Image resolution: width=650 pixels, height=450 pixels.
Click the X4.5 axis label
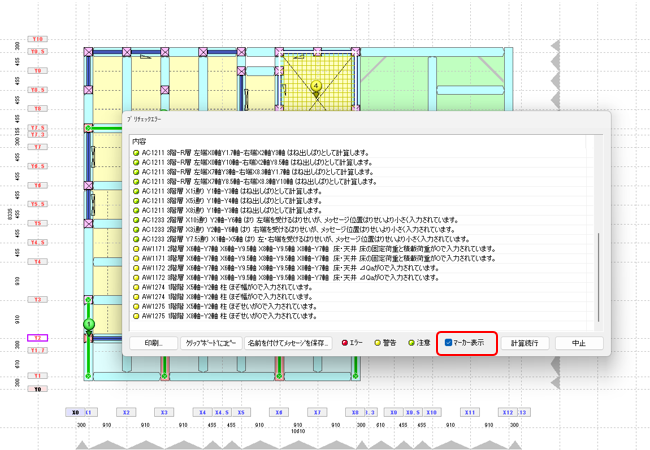[x=222, y=412]
